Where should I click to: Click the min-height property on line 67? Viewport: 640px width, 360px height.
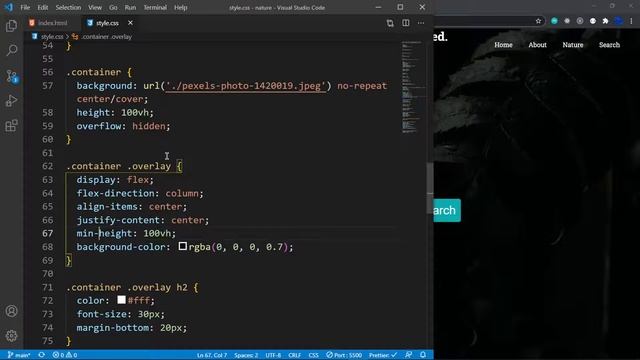(x=104, y=233)
